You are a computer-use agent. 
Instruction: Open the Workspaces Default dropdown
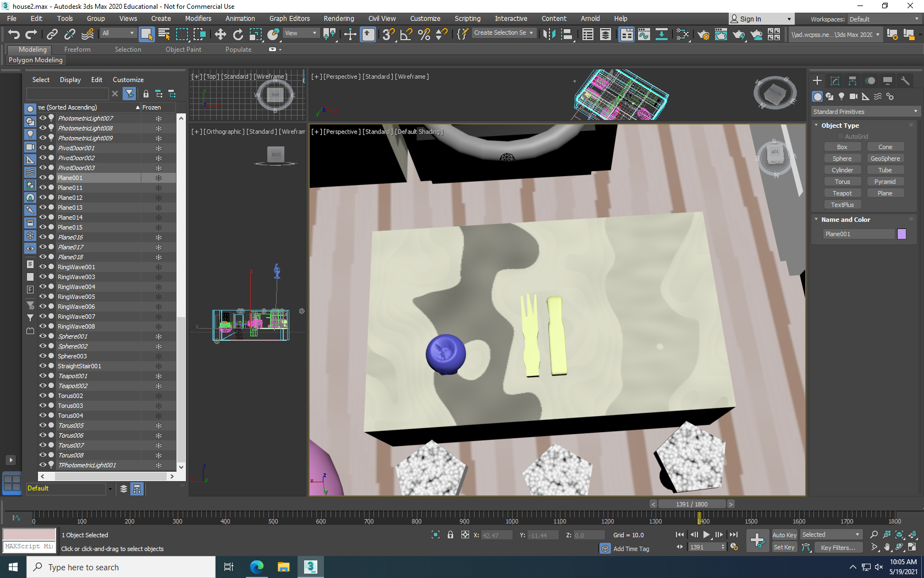883,19
